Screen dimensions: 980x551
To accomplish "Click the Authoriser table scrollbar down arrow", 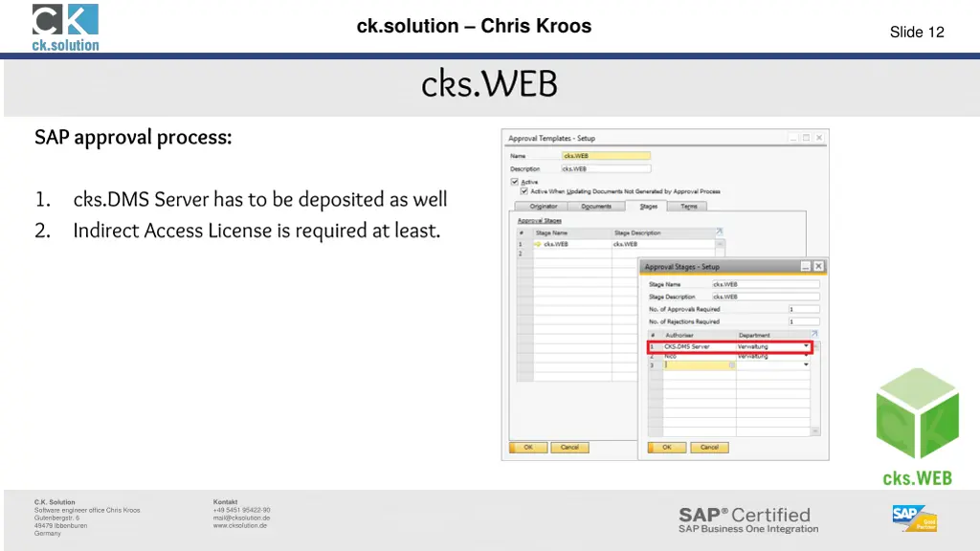I will click(815, 431).
